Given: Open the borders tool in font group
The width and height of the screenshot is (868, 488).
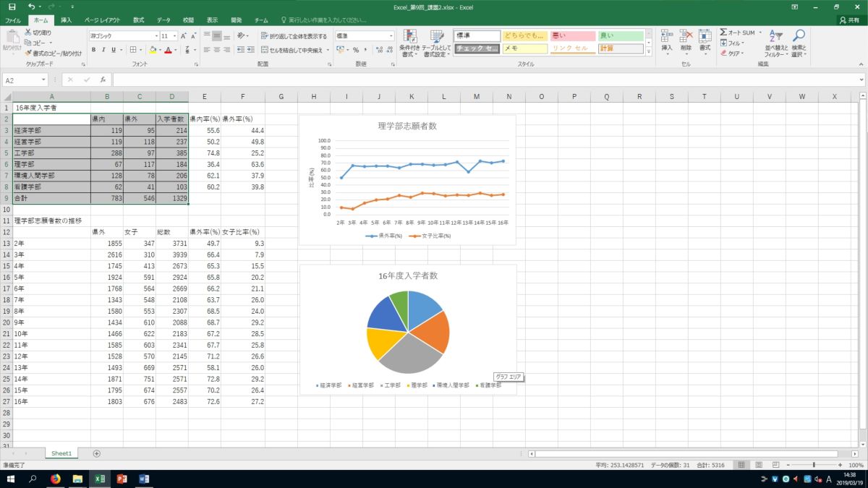Looking at the screenshot, I should coord(134,50).
